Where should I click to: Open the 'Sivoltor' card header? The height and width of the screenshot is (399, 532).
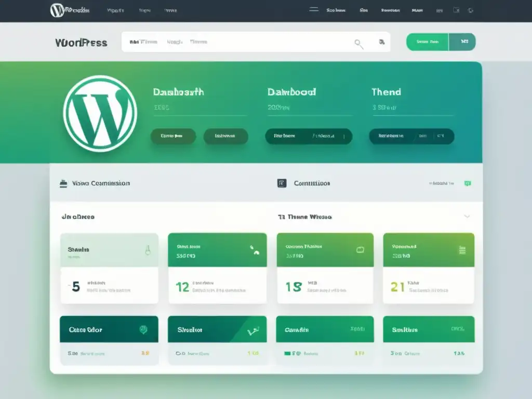[217, 329]
